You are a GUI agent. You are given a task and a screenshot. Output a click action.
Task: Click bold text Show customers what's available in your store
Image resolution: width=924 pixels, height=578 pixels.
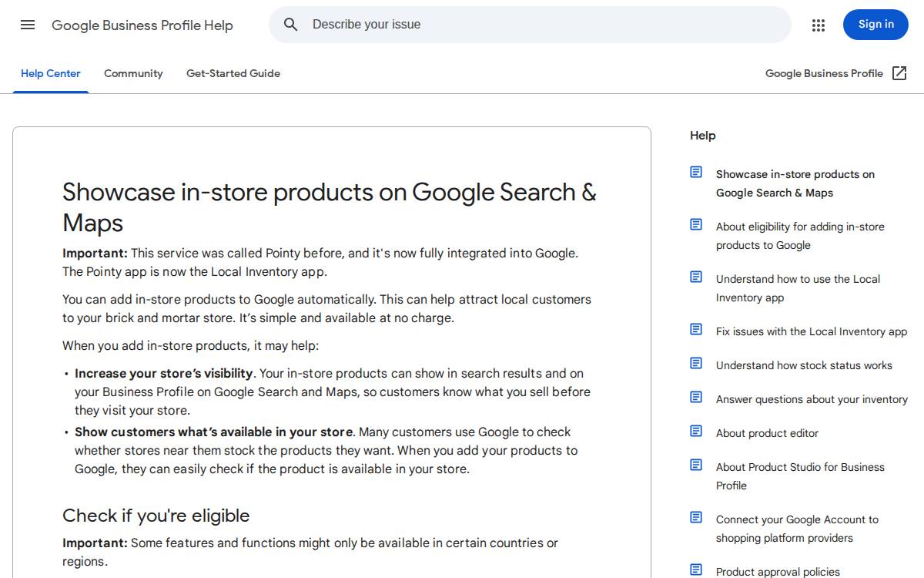pos(214,432)
